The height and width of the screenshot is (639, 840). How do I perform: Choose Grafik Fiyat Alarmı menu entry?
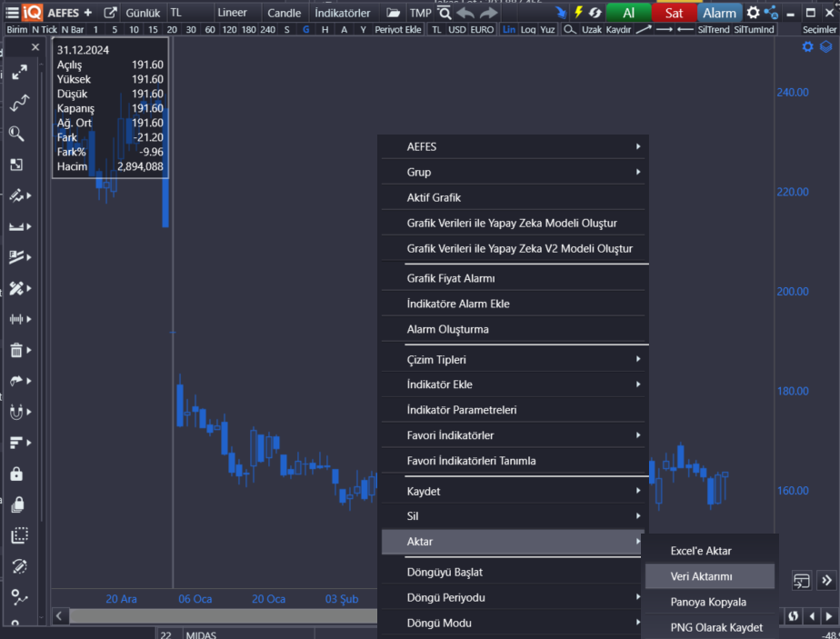514,278
